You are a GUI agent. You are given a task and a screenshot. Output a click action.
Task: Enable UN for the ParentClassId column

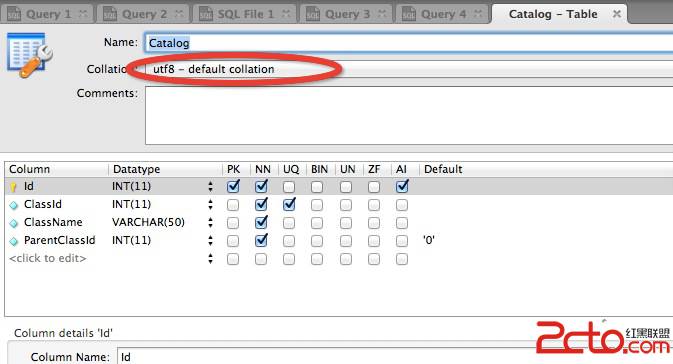pos(346,241)
